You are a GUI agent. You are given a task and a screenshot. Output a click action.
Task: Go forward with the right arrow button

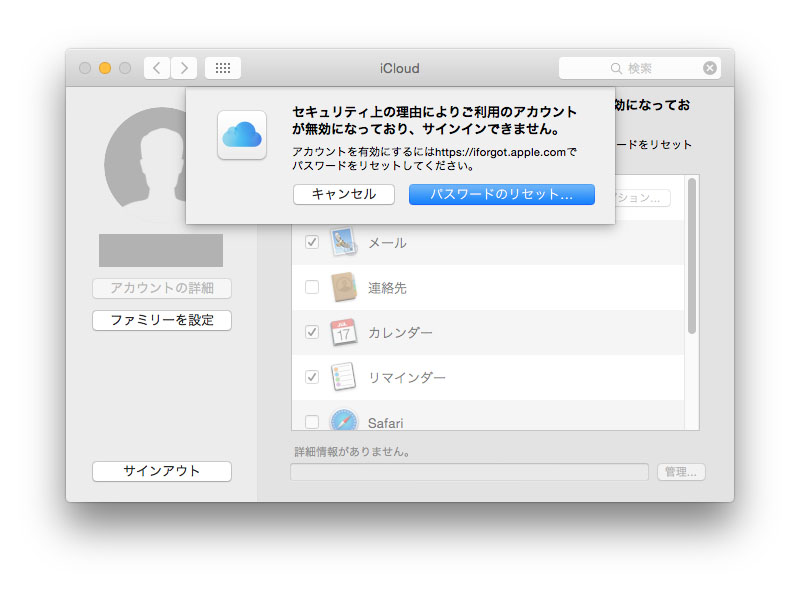click(184, 68)
